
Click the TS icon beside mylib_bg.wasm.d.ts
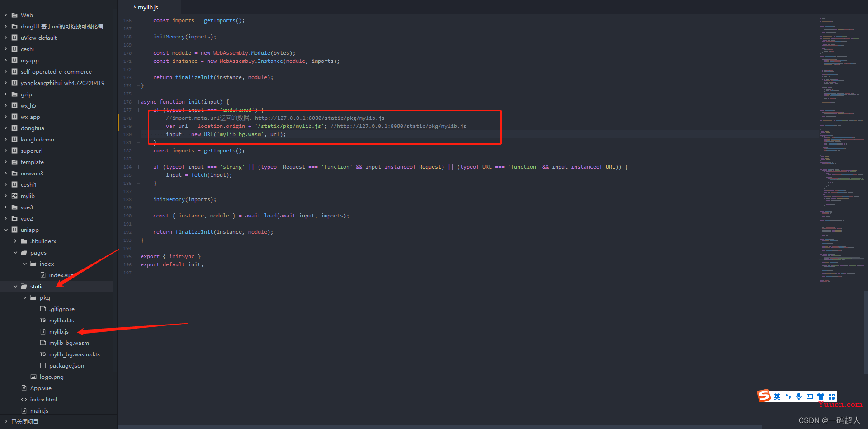click(43, 354)
